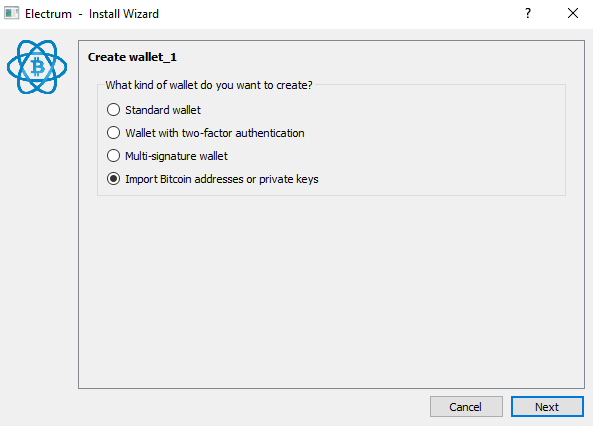Click the "Multi-signature wallet" label text
Image resolution: width=593 pixels, height=426 pixels.
(177, 156)
